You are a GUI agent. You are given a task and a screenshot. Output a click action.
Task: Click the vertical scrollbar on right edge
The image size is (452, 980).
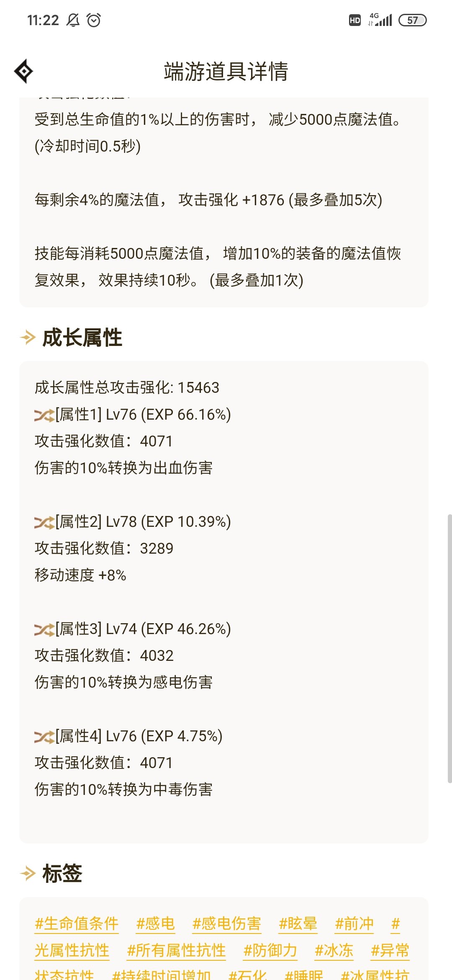449,648
